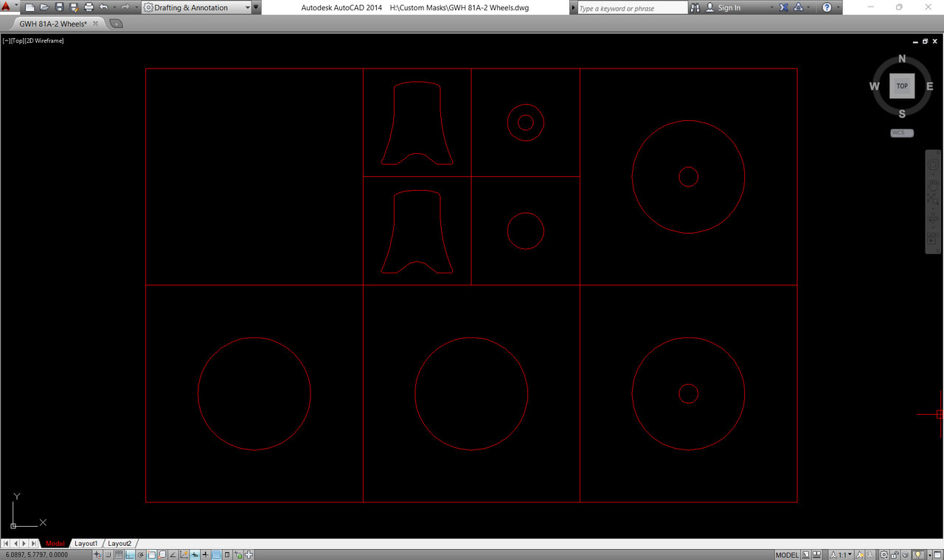Toggle Selection Cycling in status bar
Image resolution: width=944 pixels, height=560 pixels.
[x=237, y=555]
